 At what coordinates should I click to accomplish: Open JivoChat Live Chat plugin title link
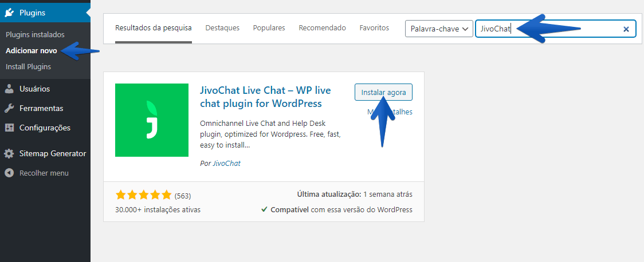[265, 97]
